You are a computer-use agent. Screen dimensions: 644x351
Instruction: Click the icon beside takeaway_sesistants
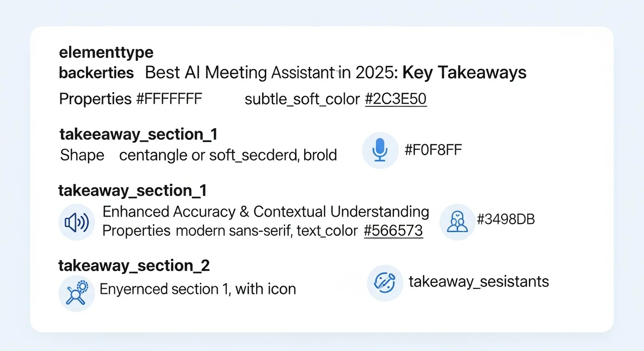(385, 283)
